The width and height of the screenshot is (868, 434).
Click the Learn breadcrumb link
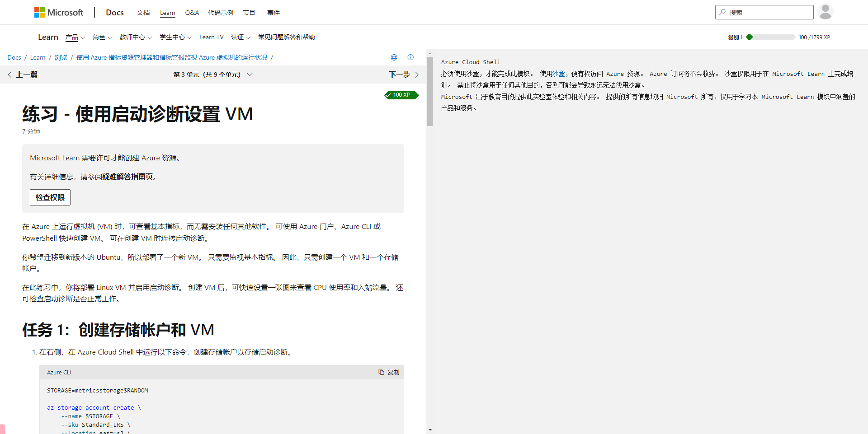[x=38, y=57]
